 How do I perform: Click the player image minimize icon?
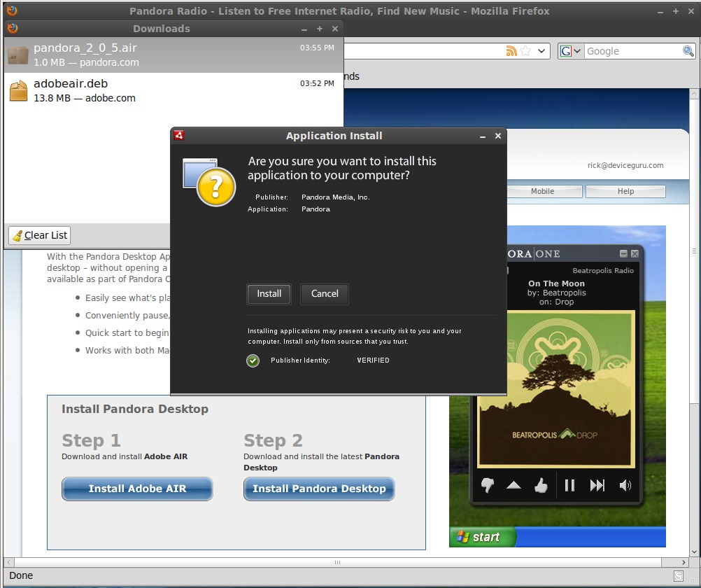pos(623,253)
